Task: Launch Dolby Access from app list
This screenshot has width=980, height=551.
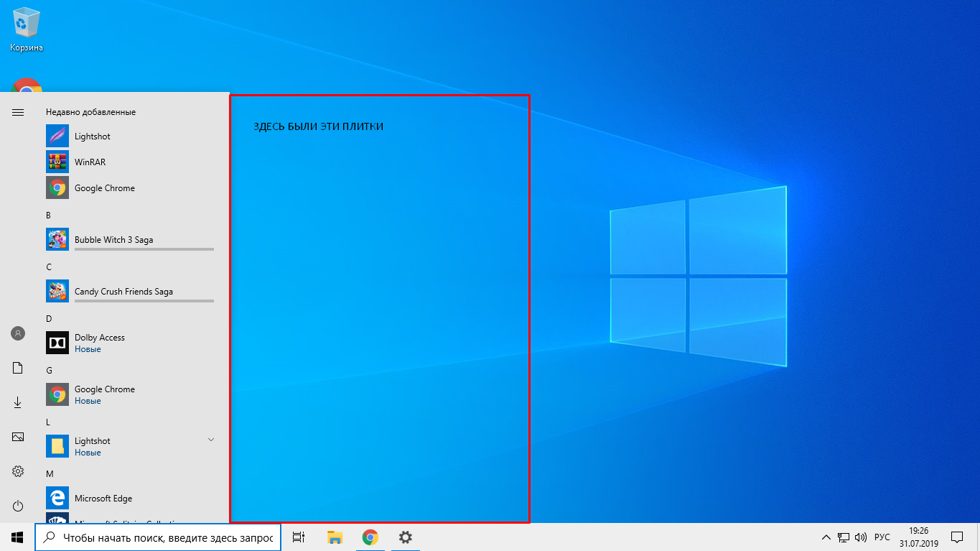Action: 131,343
